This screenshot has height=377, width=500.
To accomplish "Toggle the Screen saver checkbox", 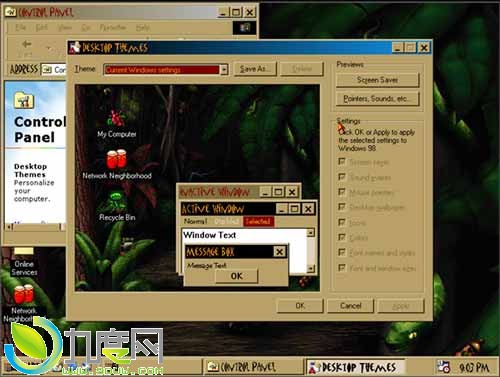I will click(342, 162).
